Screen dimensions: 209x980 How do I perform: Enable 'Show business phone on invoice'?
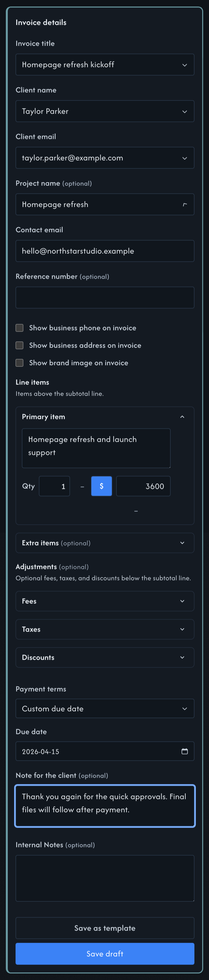coord(19,328)
